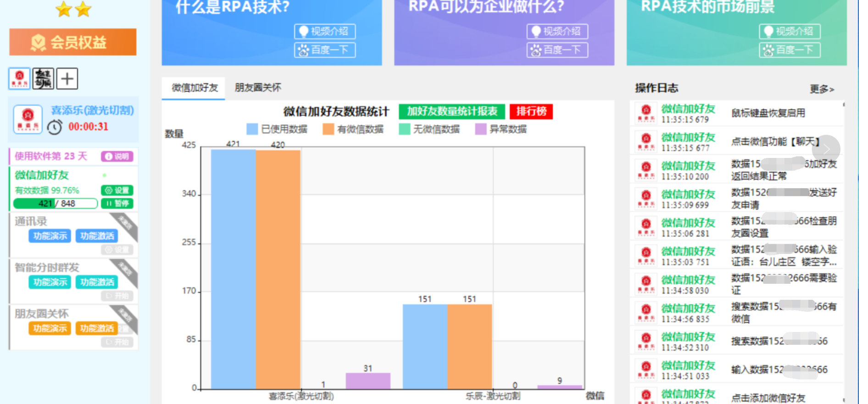Image resolution: width=868 pixels, height=404 pixels.
Task: Click the orange bar labeled 420
Action: pyautogui.click(x=278, y=269)
